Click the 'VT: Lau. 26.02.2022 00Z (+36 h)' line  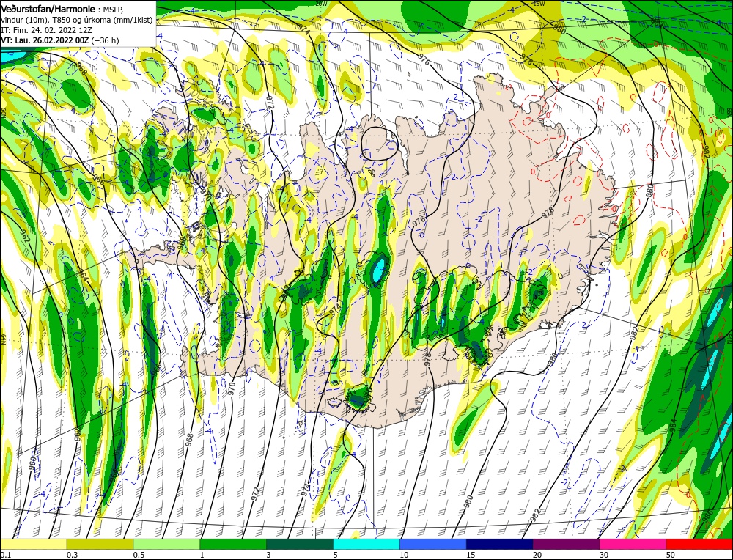[60, 40]
